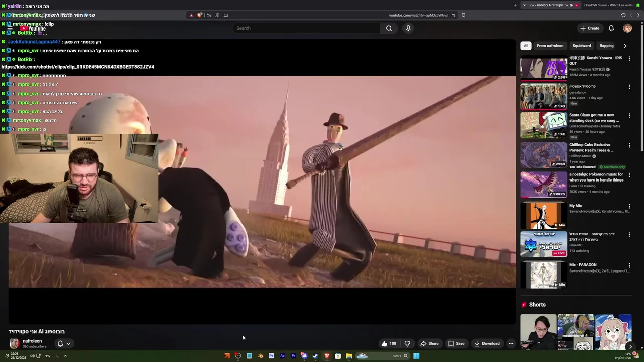Open the anime girl Shorts thumbnail

[x=613, y=332]
